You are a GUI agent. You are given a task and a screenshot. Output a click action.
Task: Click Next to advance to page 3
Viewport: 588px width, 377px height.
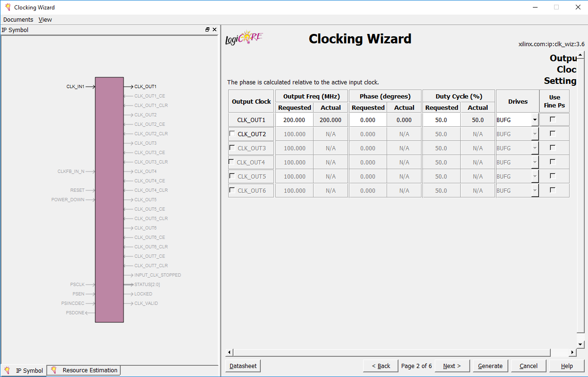point(451,366)
